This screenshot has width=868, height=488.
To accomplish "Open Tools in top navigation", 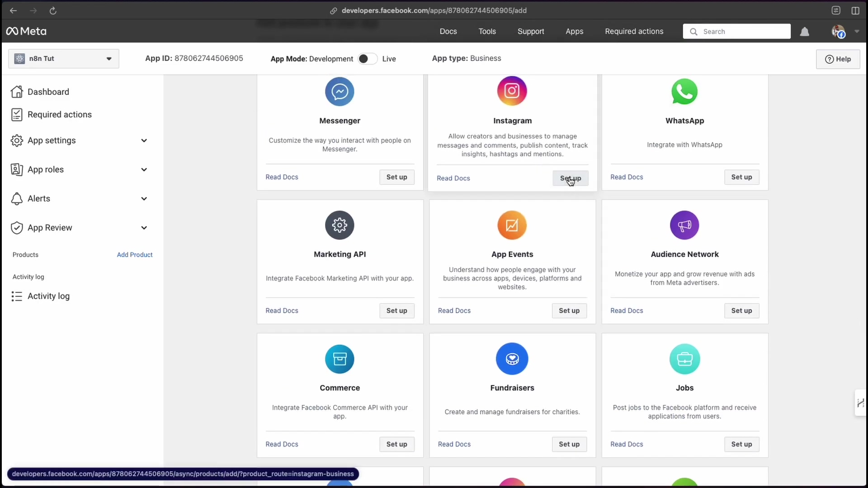I will [487, 31].
